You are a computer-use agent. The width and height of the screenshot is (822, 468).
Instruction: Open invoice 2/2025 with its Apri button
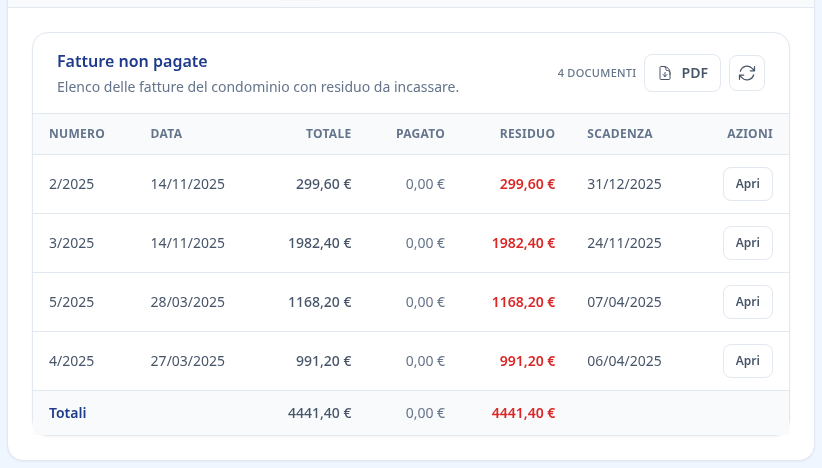748,184
